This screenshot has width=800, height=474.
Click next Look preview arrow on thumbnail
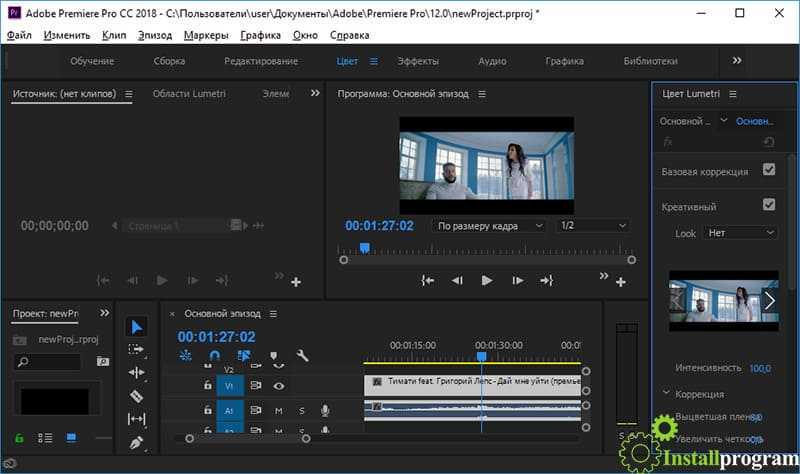pos(769,301)
